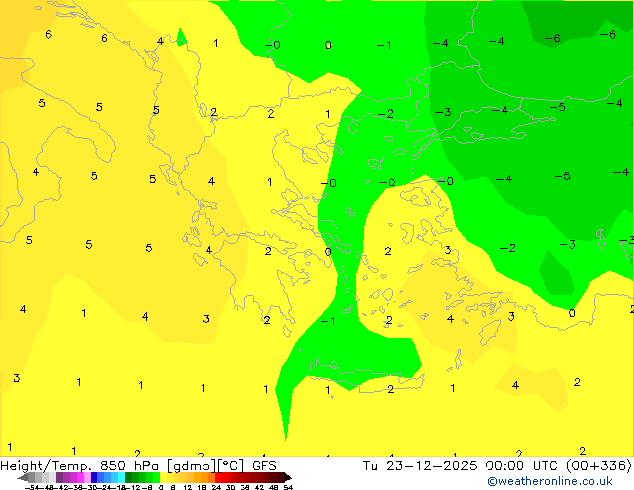Pick the bright red swatch in legend

218,477
